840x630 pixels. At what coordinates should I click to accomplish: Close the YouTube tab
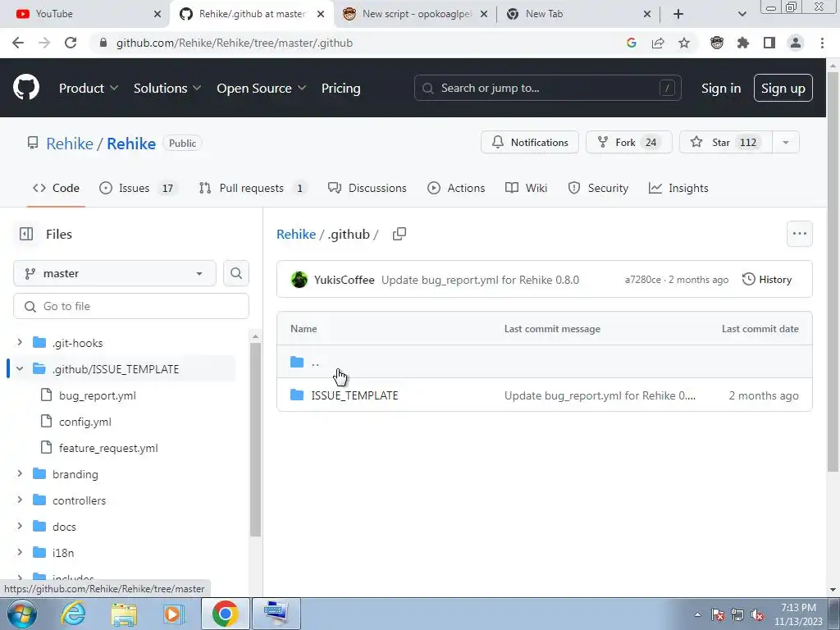[157, 14]
